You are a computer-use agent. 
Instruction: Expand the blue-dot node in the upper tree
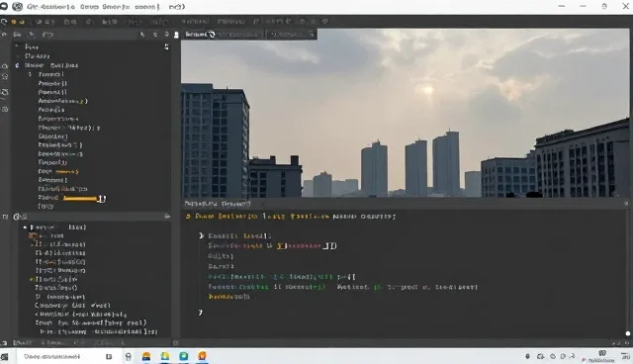(17, 65)
